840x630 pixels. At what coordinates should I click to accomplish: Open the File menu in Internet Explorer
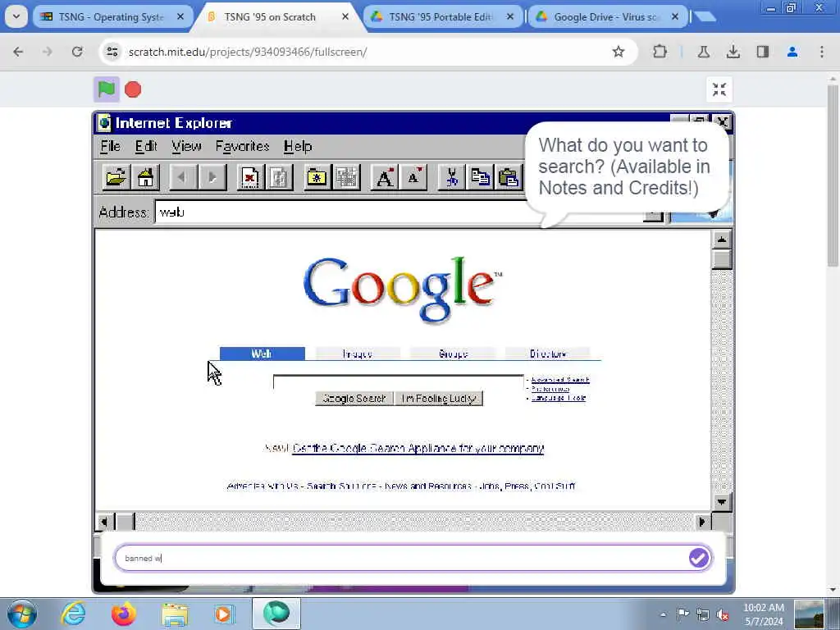coord(111,146)
